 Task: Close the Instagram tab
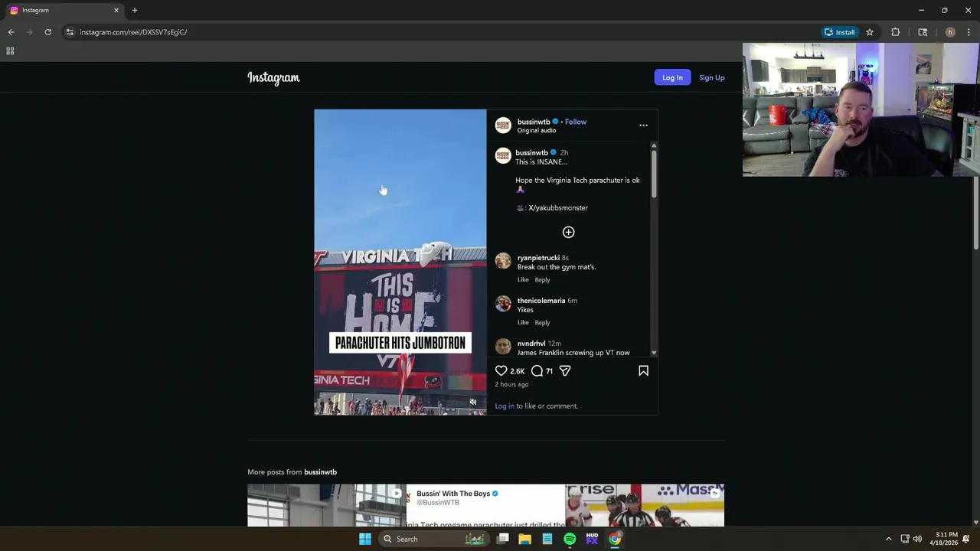pos(116,10)
